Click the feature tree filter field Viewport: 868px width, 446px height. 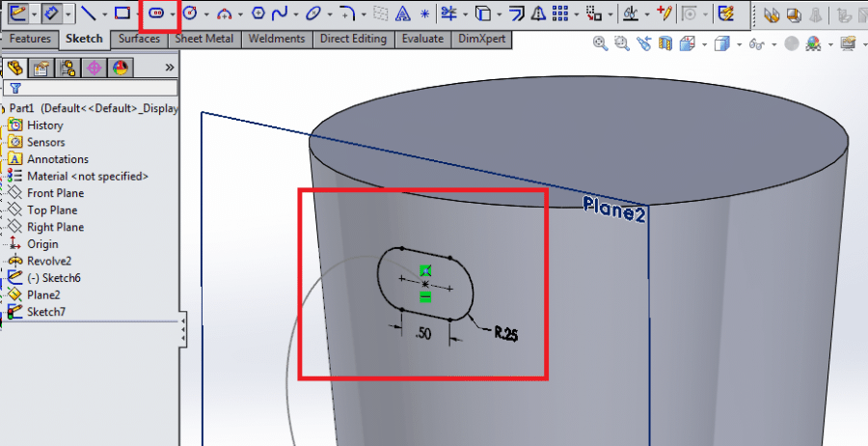coord(91,88)
